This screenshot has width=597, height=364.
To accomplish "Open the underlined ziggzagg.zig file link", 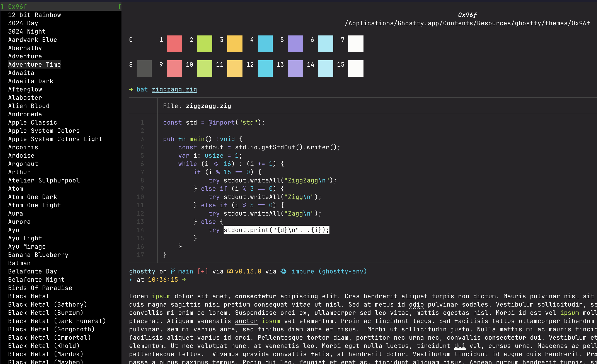I will pos(174,89).
